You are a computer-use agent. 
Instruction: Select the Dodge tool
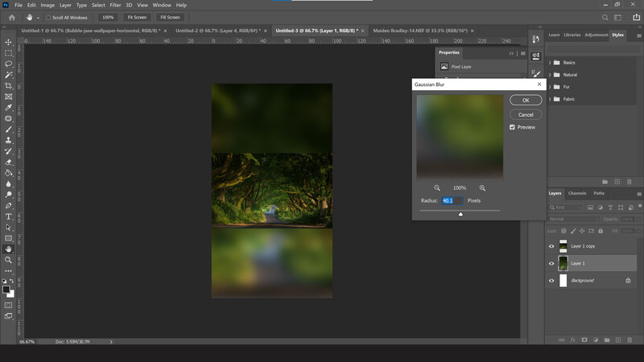click(x=8, y=195)
